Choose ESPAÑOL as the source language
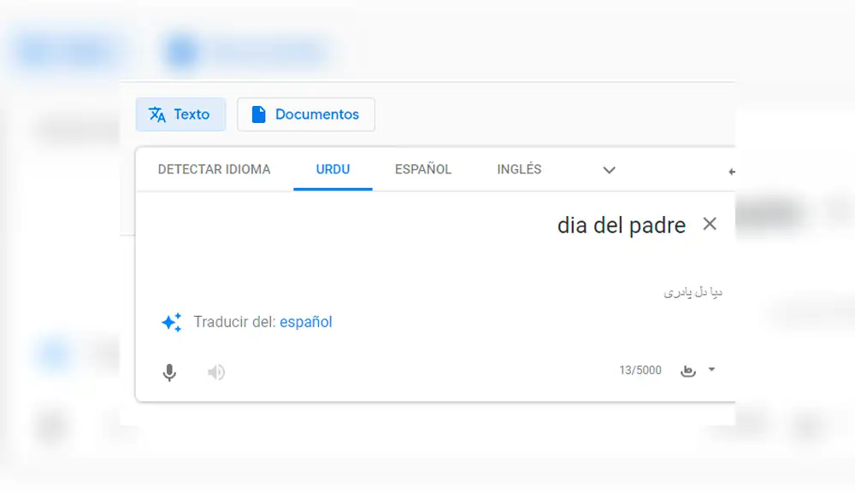 pos(422,169)
